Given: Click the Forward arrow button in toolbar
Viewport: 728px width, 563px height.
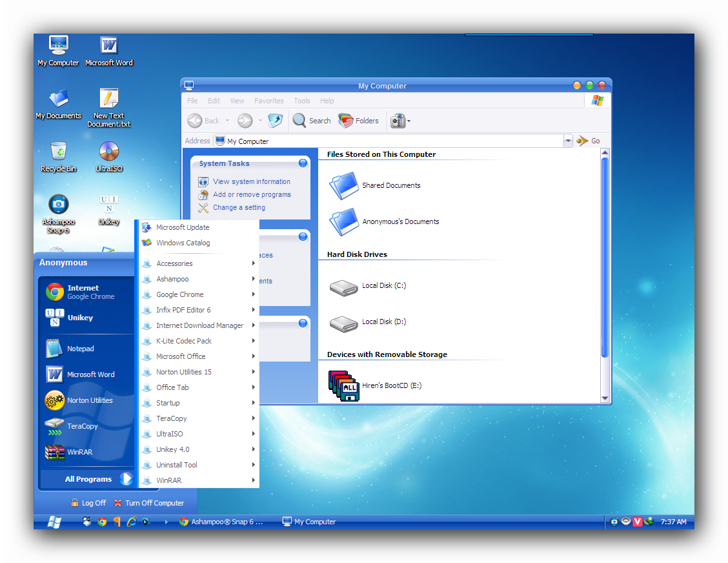Looking at the screenshot, I should point(245,121).
